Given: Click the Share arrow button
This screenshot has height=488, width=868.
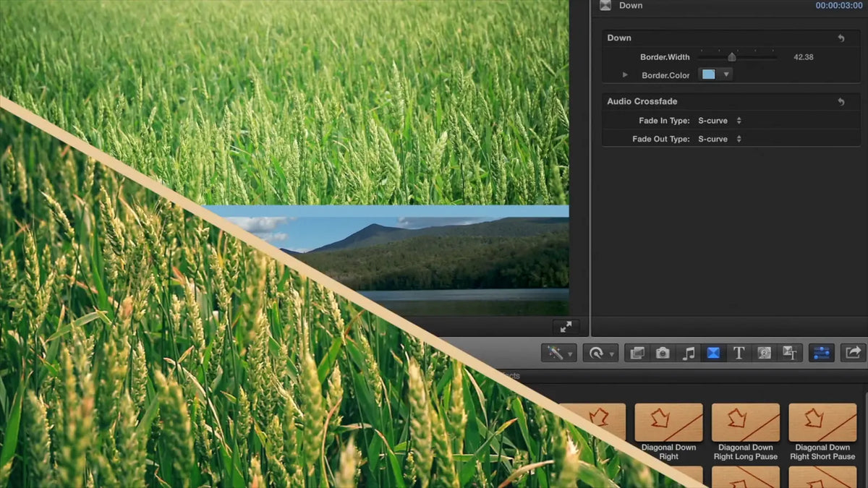Looking at the screenshot, I should tap(854, 352).
